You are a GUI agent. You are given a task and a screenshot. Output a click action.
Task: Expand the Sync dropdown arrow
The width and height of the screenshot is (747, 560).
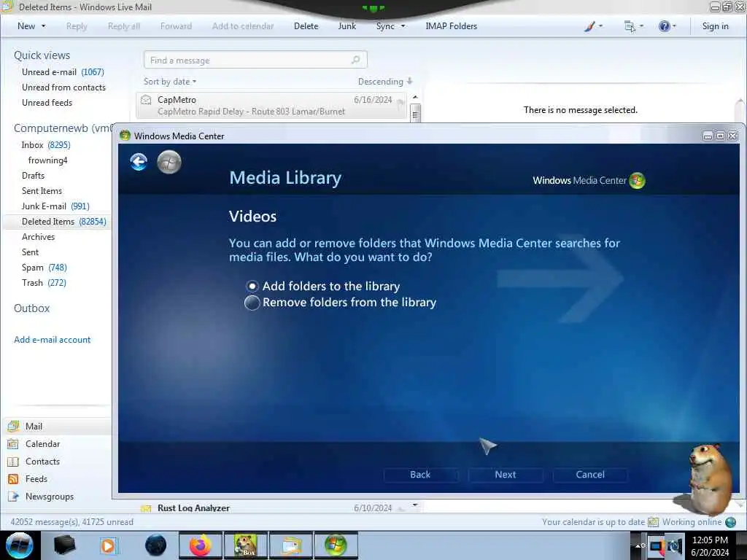pyautogui.click(x=403, y=26)
